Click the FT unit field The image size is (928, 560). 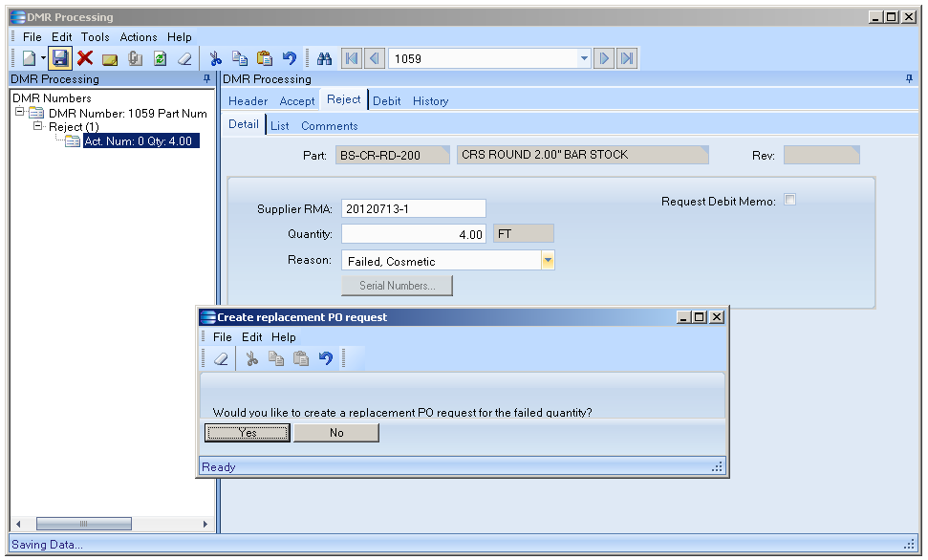point(523,234)
